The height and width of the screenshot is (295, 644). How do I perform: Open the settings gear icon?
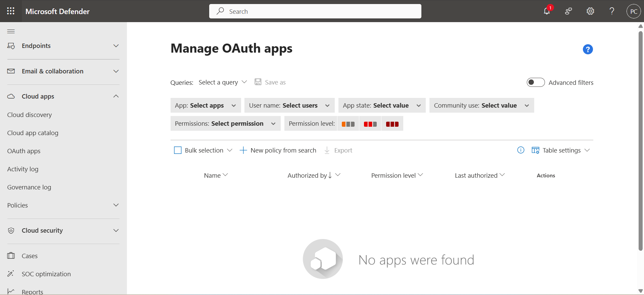pos(590,11)
